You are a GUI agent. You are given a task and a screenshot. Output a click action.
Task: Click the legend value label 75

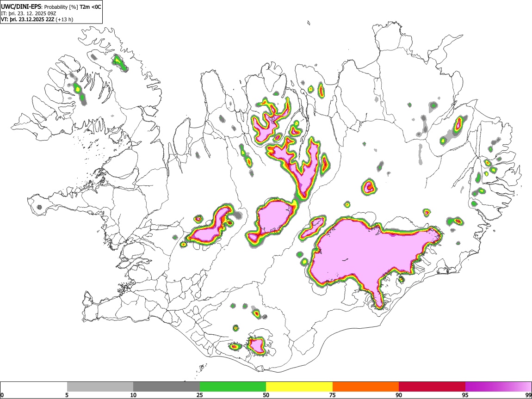(x=333, y=395)
